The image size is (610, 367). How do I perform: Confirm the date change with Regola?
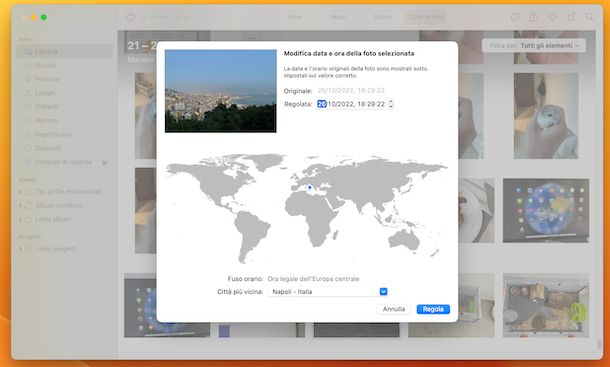pyautogui.click(x=433, y=309)
